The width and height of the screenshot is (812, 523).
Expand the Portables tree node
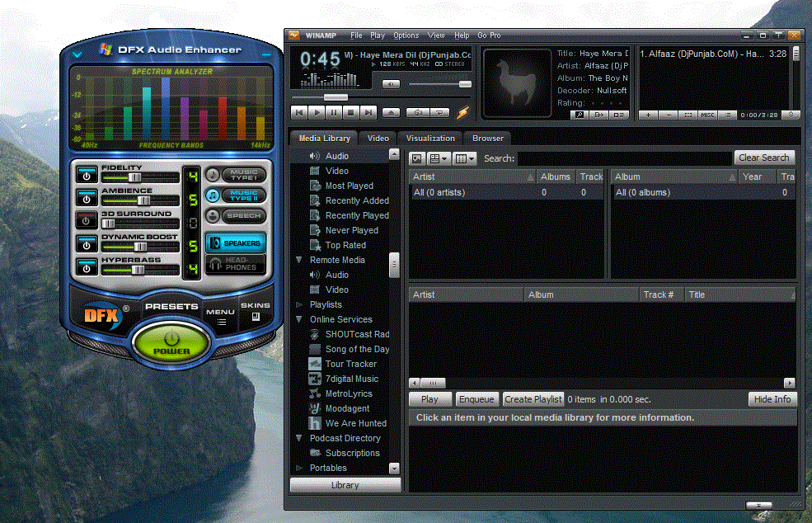[x=299, y=468]
